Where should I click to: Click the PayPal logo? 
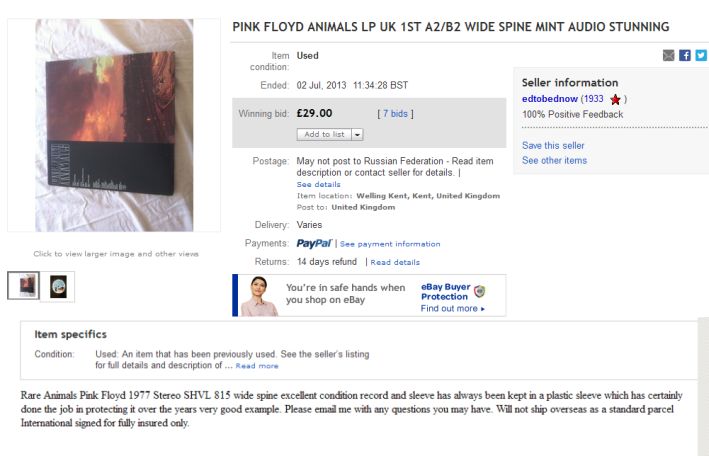[x=314, y=243]
